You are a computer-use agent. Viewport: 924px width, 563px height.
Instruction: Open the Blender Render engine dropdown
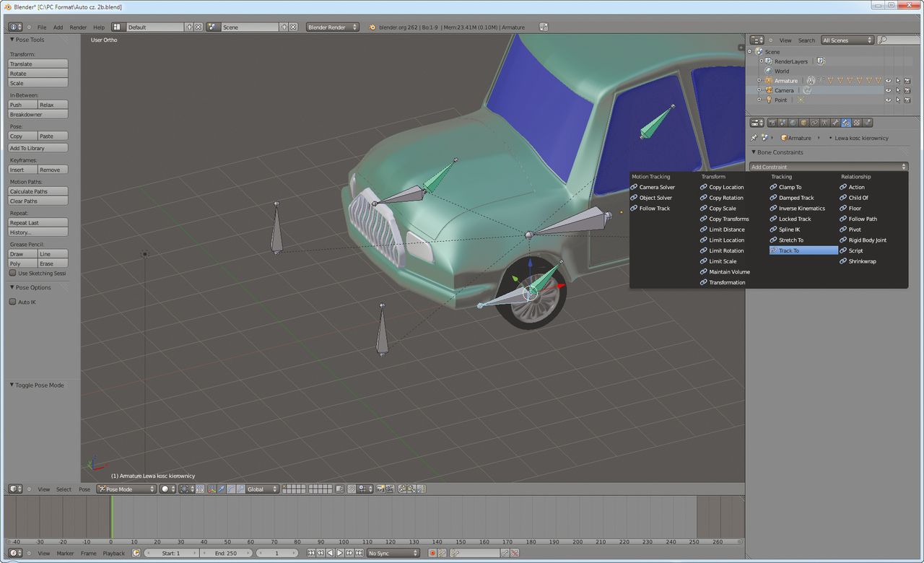click(x=333, y=27)
